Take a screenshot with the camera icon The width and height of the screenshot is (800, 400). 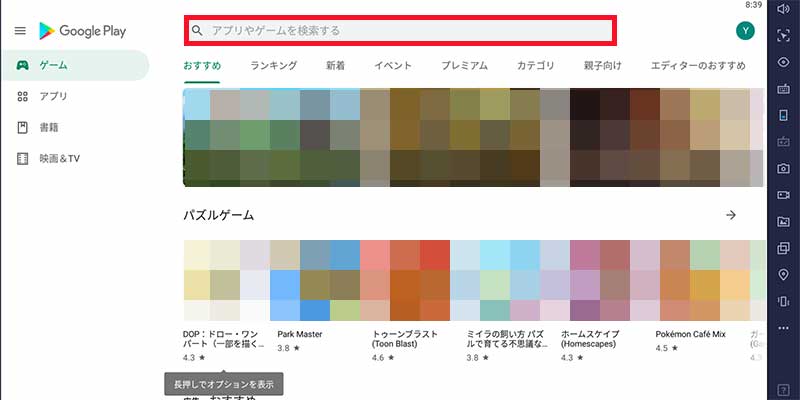783,168
